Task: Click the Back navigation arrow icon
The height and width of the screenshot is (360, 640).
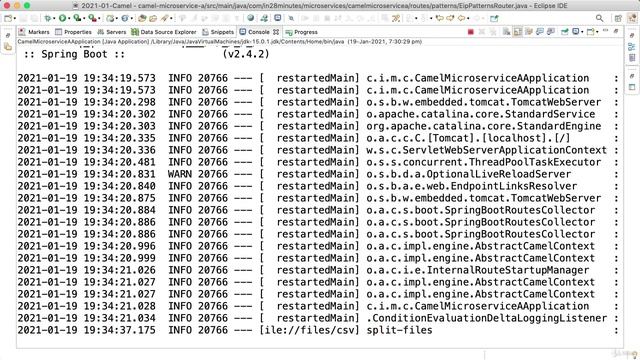Action: click(461, 18)
